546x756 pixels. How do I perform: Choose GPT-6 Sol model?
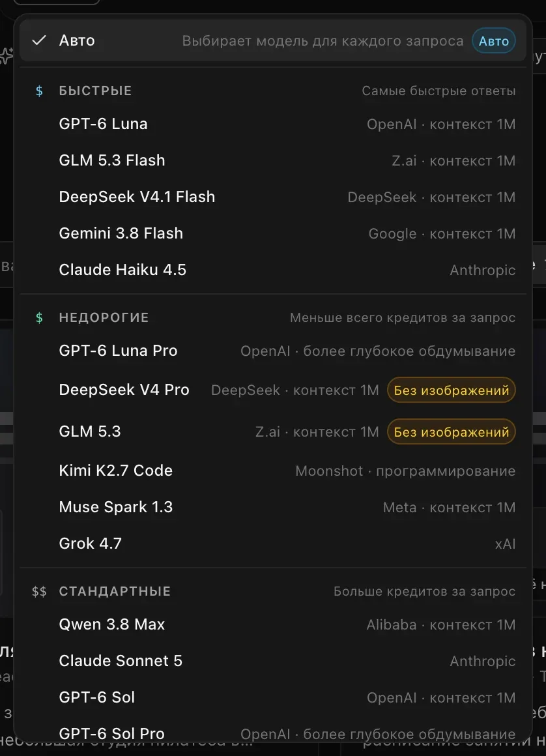coord(273,697)
